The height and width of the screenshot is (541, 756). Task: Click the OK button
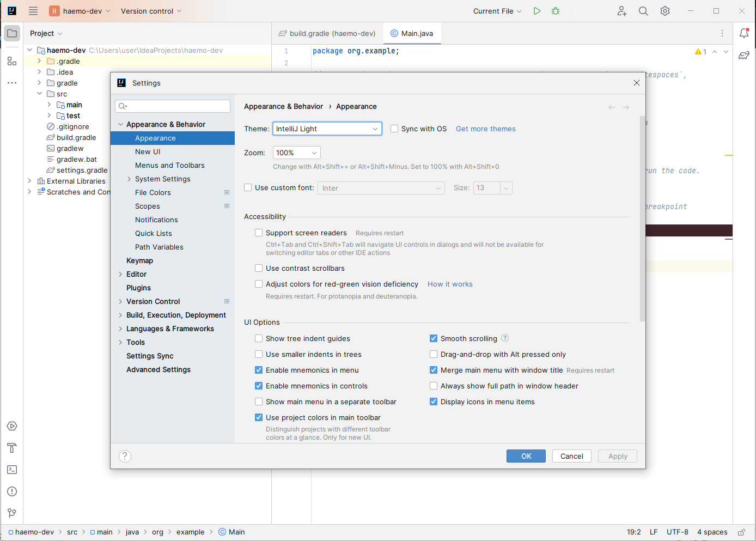click(x=526, y=456)
